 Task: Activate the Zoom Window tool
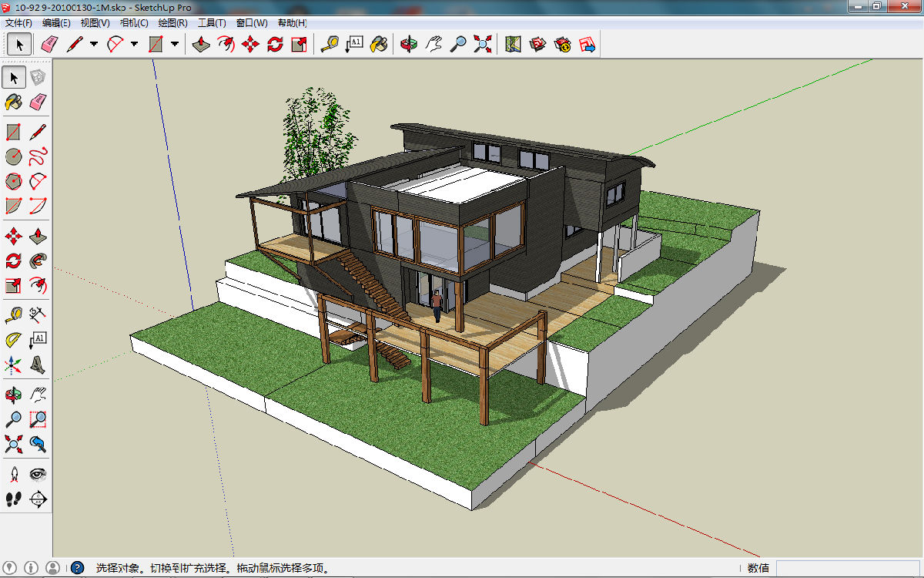coord(38,419)
